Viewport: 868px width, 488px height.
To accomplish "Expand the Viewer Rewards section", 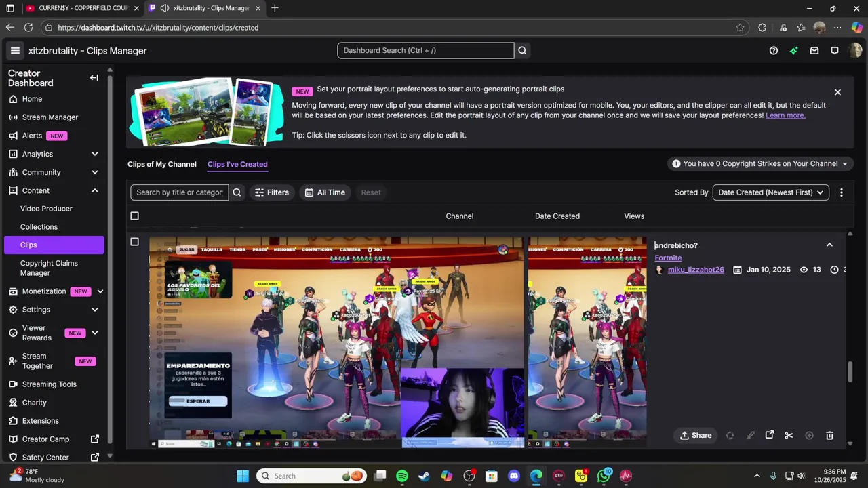I will pos(95,333).
